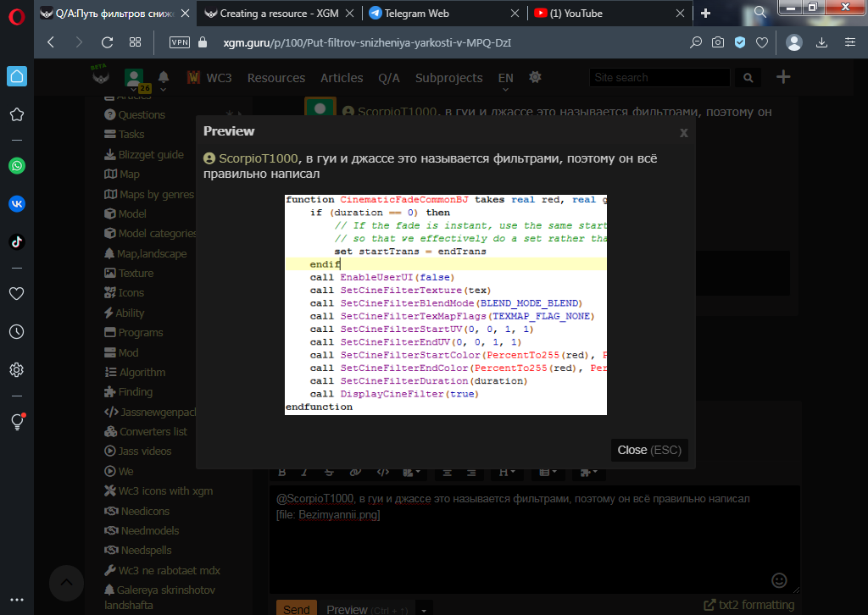Open WhatsApp in the Opera sidebar
868x615 pixels.
[x=17, y=166]
